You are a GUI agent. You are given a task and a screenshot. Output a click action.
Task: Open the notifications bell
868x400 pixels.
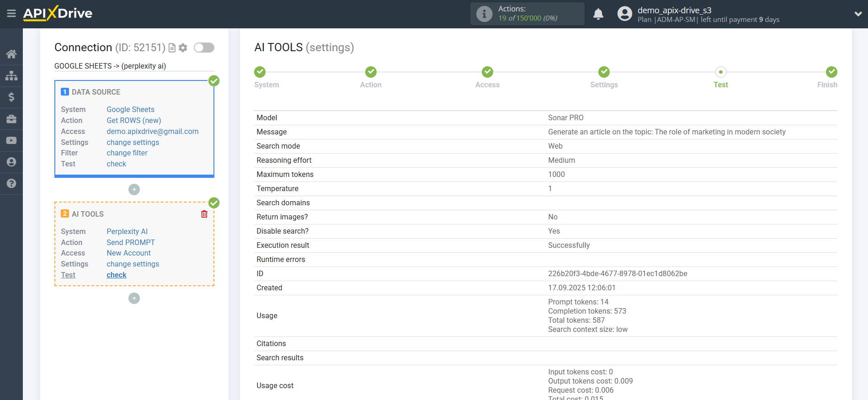[598, 14]
